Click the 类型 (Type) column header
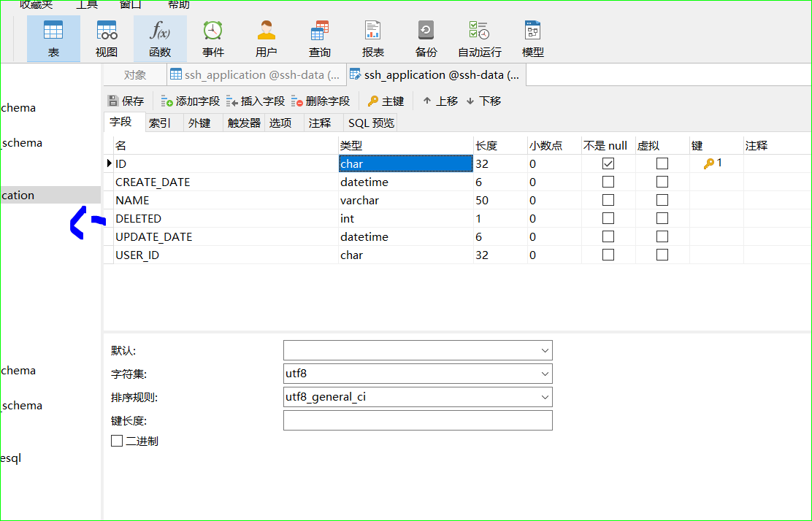Viewport: 812px width, 521px height. [x=405, y=145]
